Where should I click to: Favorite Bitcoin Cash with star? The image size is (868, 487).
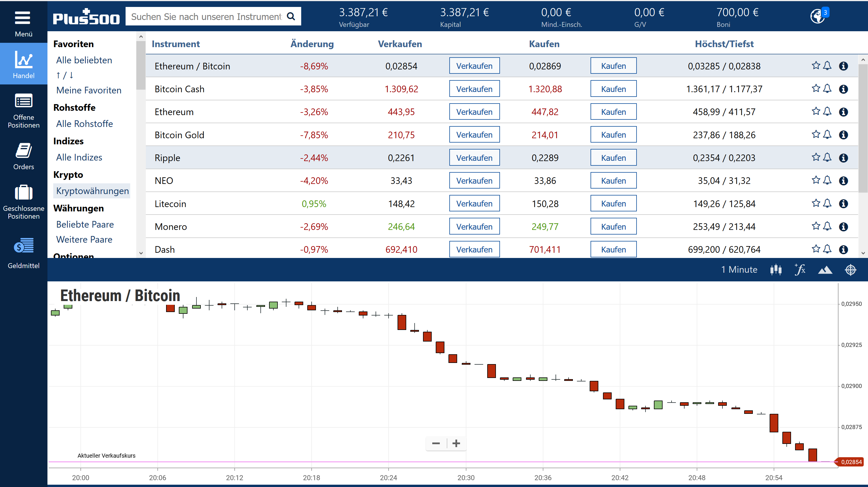[816, 88]
